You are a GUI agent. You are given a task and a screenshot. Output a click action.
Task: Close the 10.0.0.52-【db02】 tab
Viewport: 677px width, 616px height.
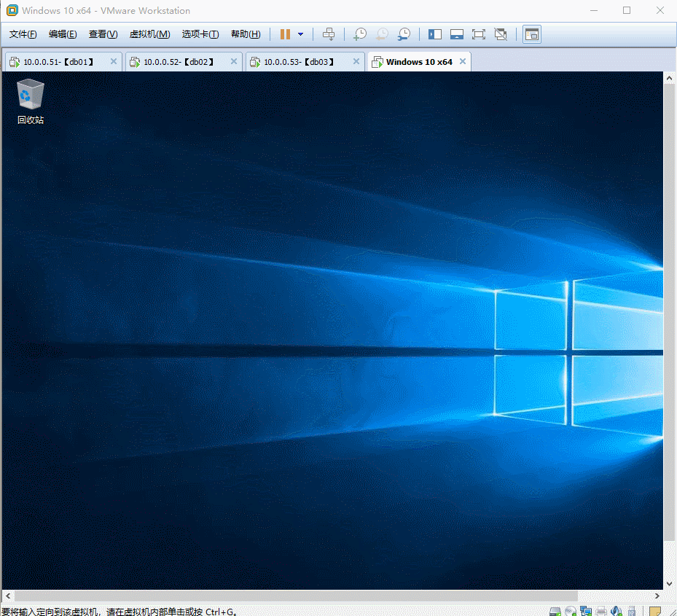[x=234, y=61]
